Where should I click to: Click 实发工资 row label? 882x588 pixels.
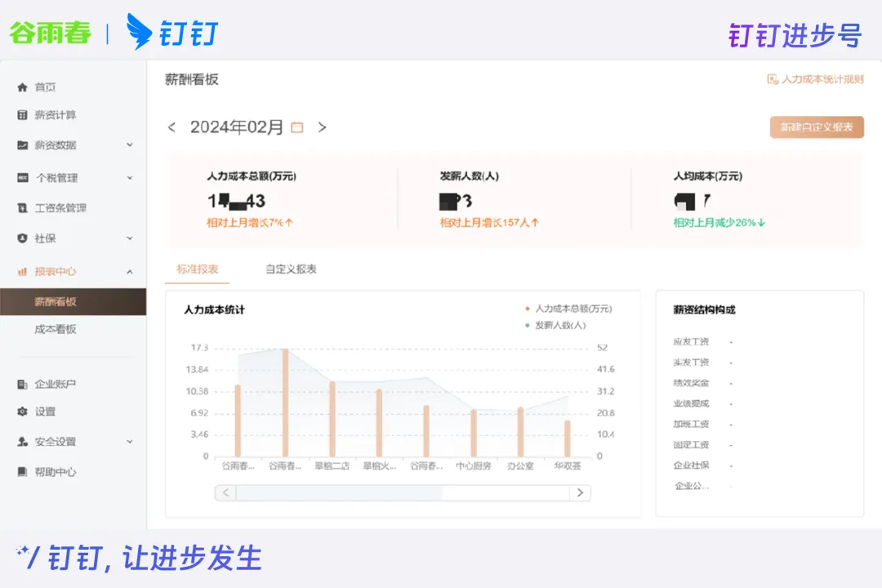[x=692, y=363]
